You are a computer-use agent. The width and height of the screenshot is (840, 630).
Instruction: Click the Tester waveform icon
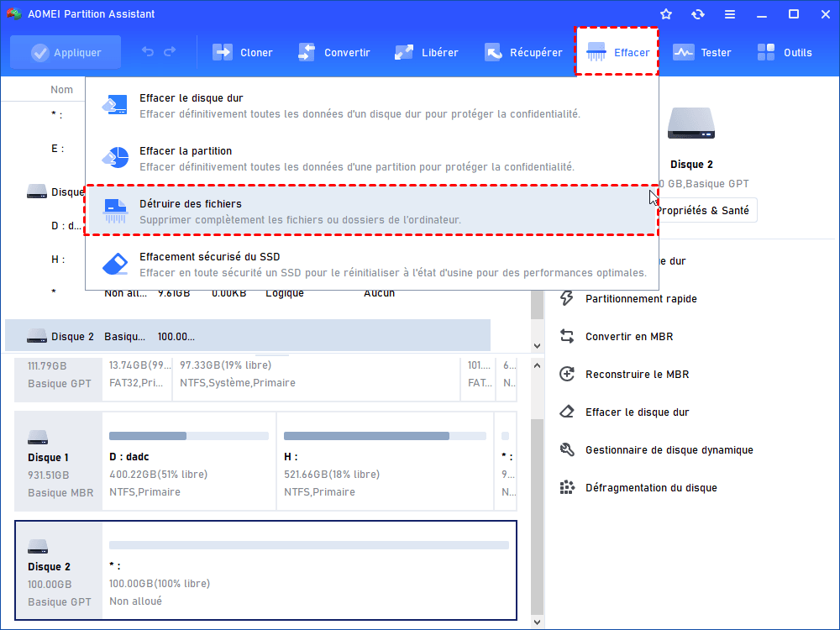[x=683, y=52]
